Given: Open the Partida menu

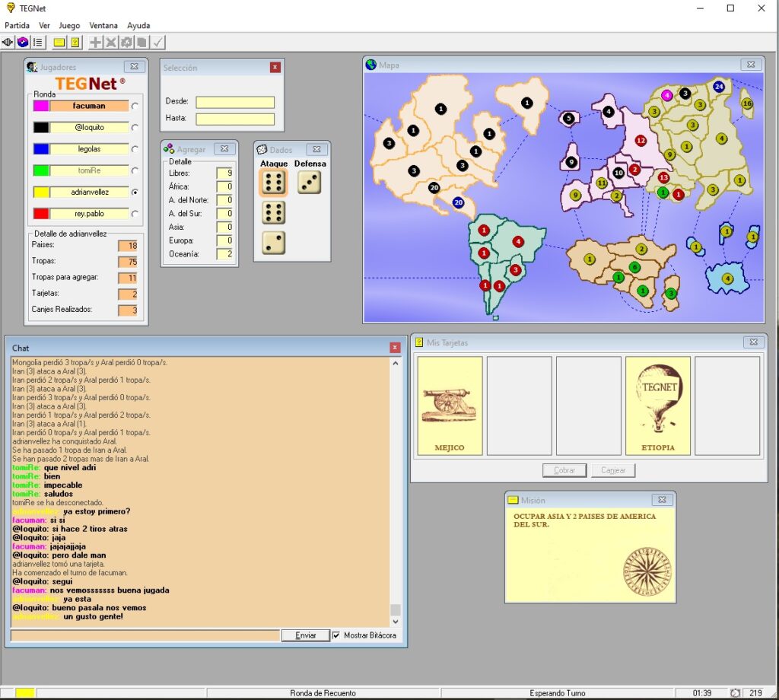Looking at the screenshot, I should pyautogui.click(x=17, y=25).
